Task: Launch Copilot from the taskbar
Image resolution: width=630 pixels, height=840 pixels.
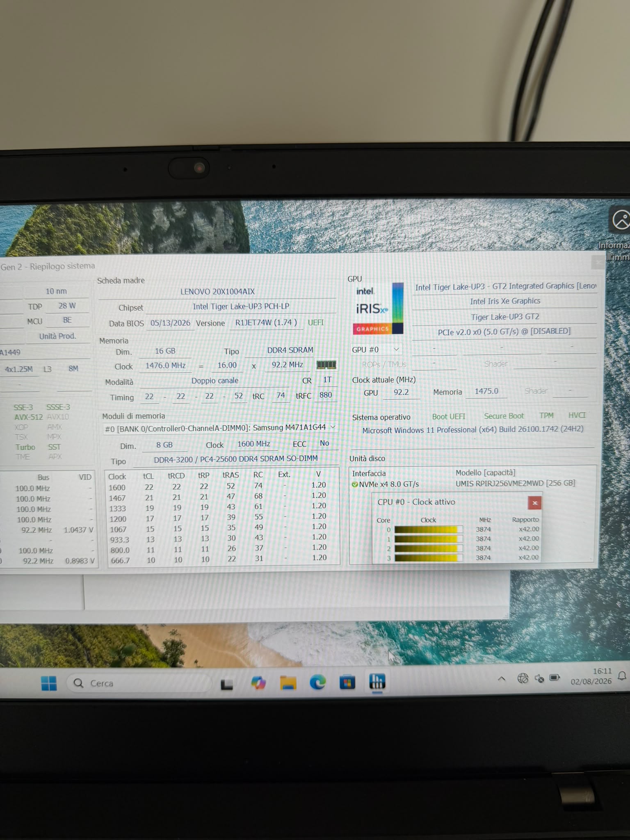Action: click(x=258, y=683)
